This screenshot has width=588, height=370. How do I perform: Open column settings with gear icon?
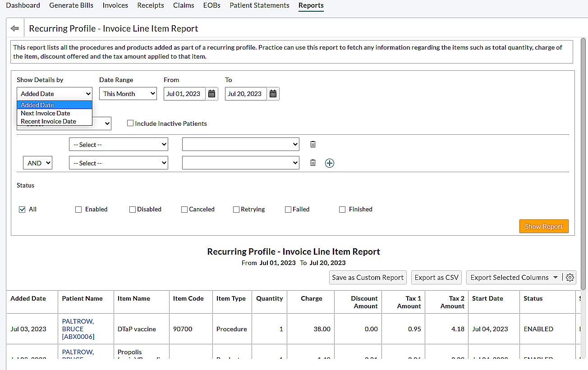(570, 278)
